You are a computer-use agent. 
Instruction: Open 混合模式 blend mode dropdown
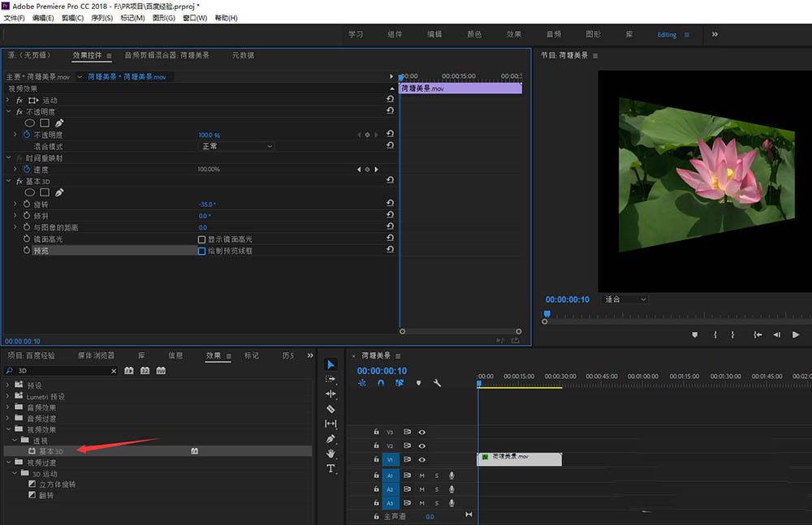pos(236,146)
